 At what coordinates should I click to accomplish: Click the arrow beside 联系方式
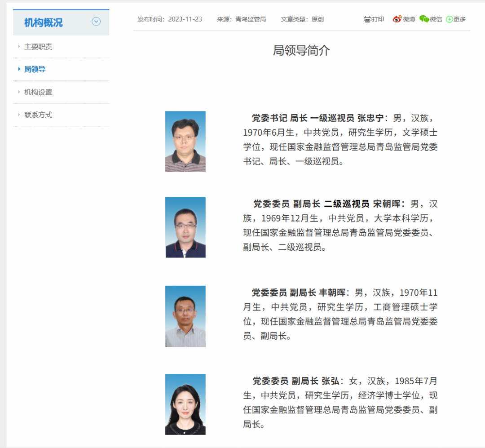(x=18, y=115)
